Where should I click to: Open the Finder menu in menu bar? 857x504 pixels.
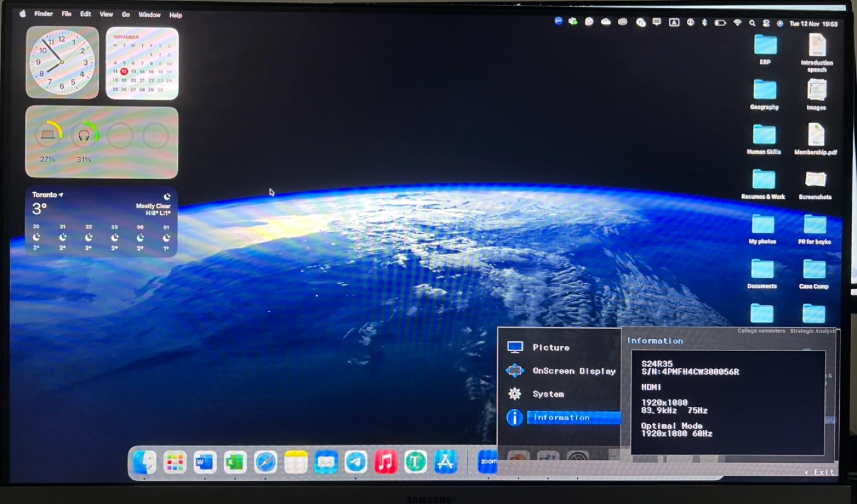coord(43,14)
